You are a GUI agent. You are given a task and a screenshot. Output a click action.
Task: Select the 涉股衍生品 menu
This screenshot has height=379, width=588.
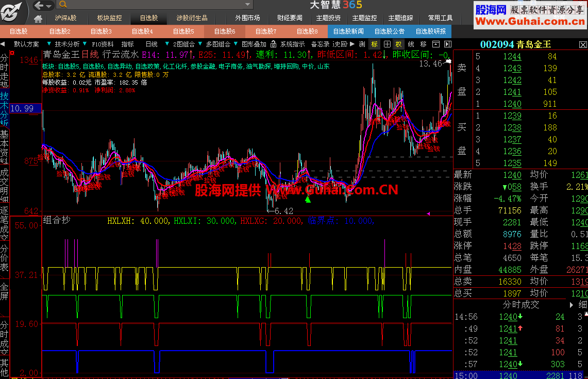click(192, 18)
